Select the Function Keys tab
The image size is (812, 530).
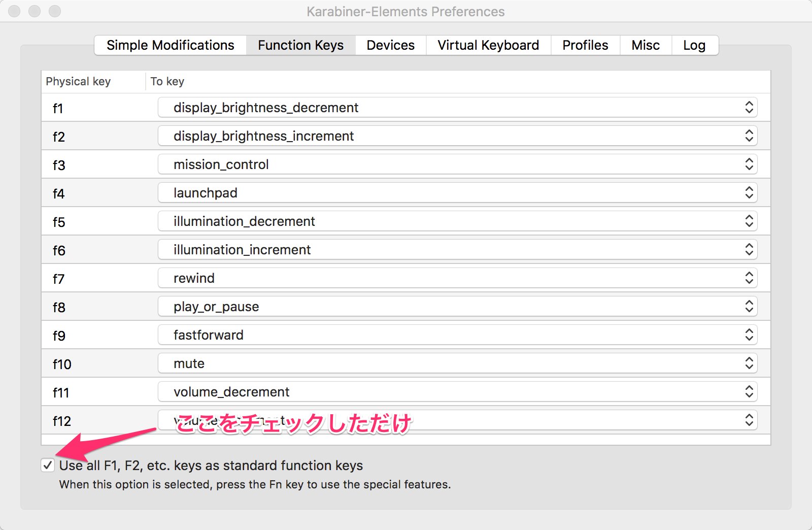click(301, 45)
